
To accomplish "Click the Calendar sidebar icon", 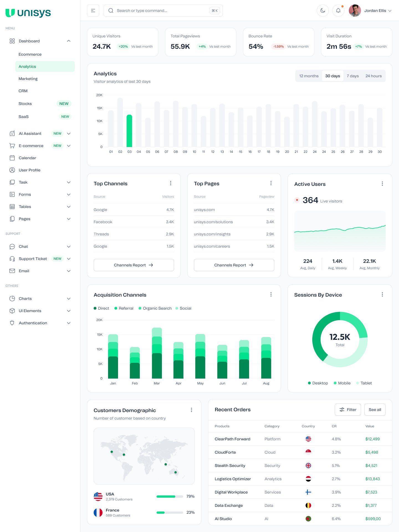I will 12,158.
